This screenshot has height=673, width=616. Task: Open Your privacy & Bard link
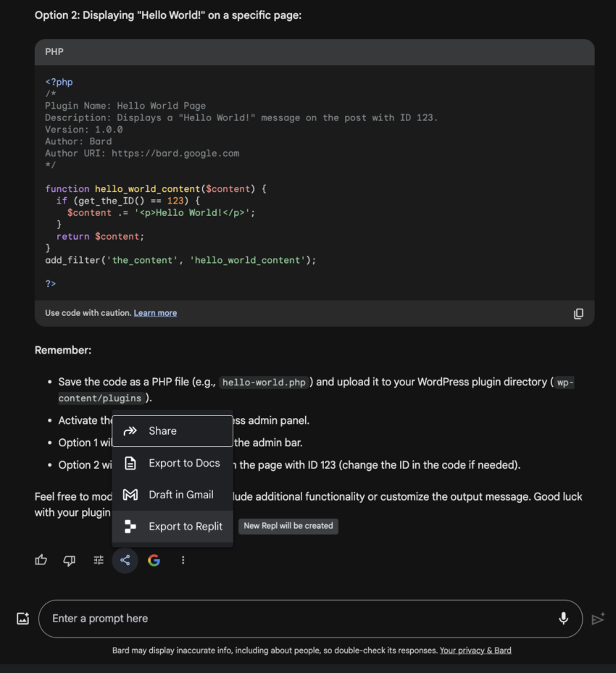475,651
